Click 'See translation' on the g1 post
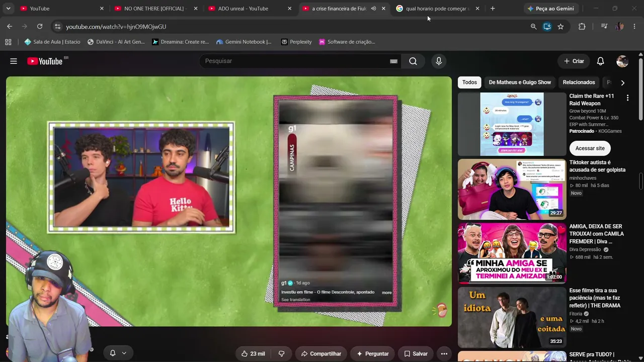This screenshot has height=362, width=644. pyautogui.click(x=296, y=300)
